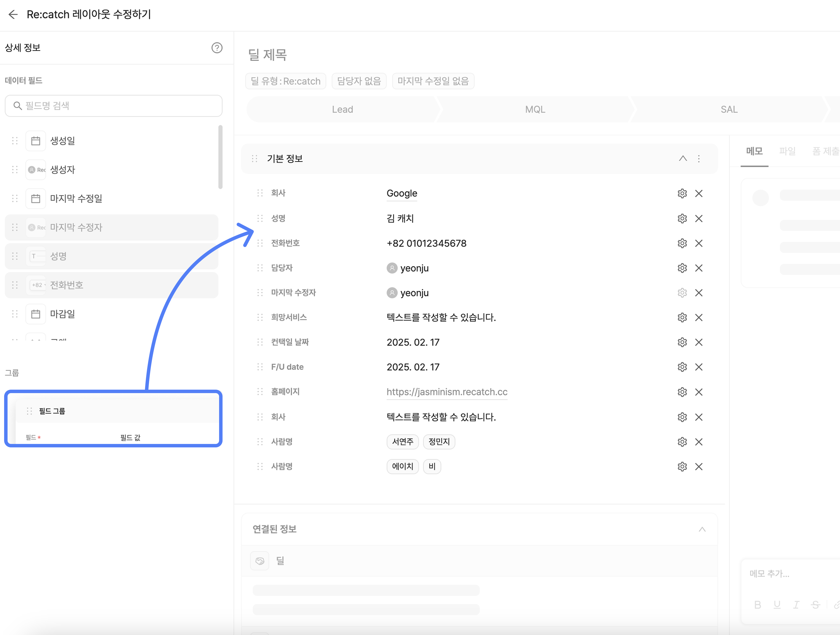
Task: Collapse the 기본 정보 section
Action: (x=682, y=159)
